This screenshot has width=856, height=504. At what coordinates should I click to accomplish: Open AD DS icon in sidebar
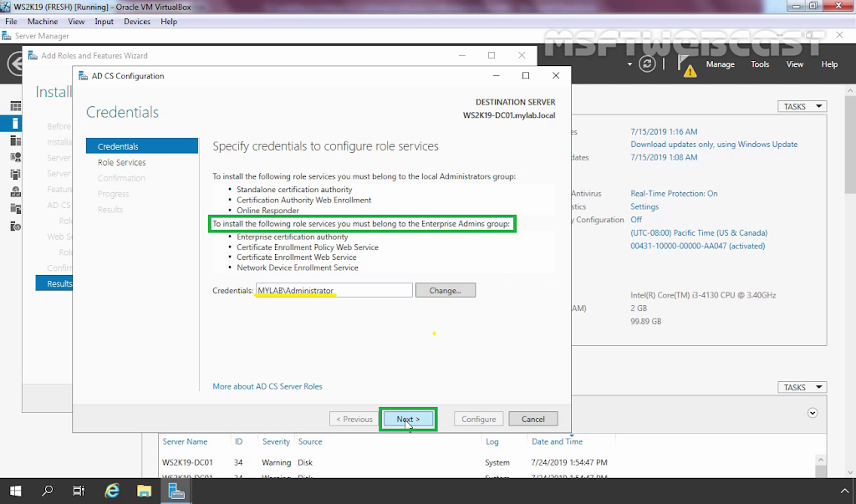click(x=15, y=175)
